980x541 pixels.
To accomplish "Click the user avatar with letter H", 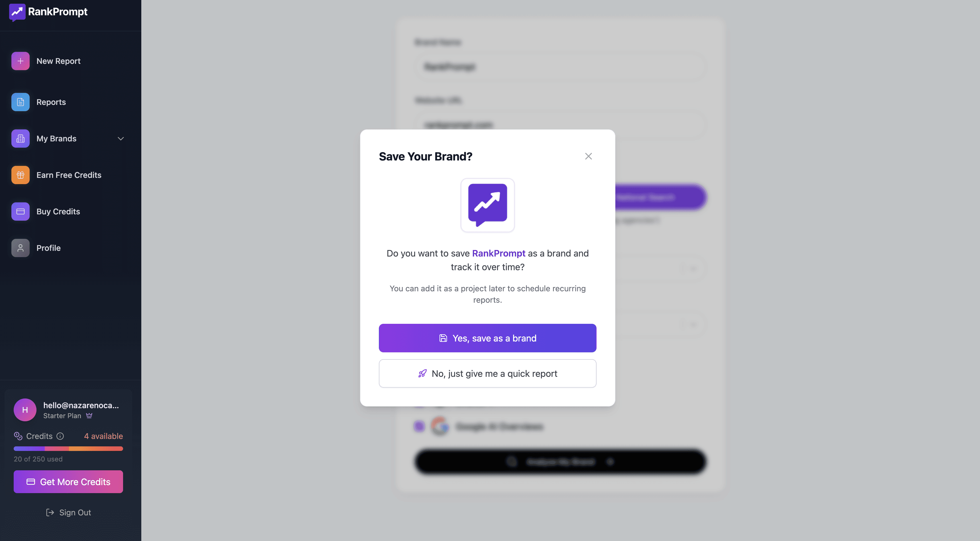I will click(25, 410).
